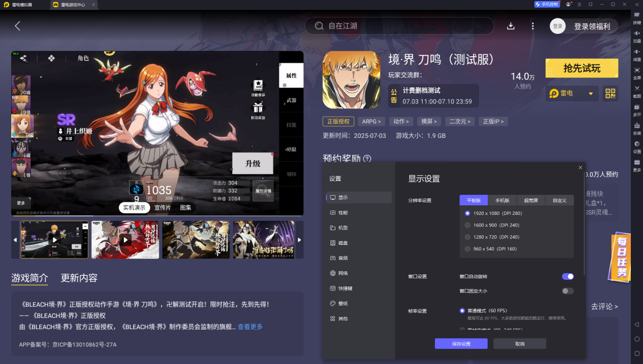The height and width of the screenshot is (364, 643).
Task: Click the 保存设置 button
Action: pyautogui.click(x=461, y=344)
